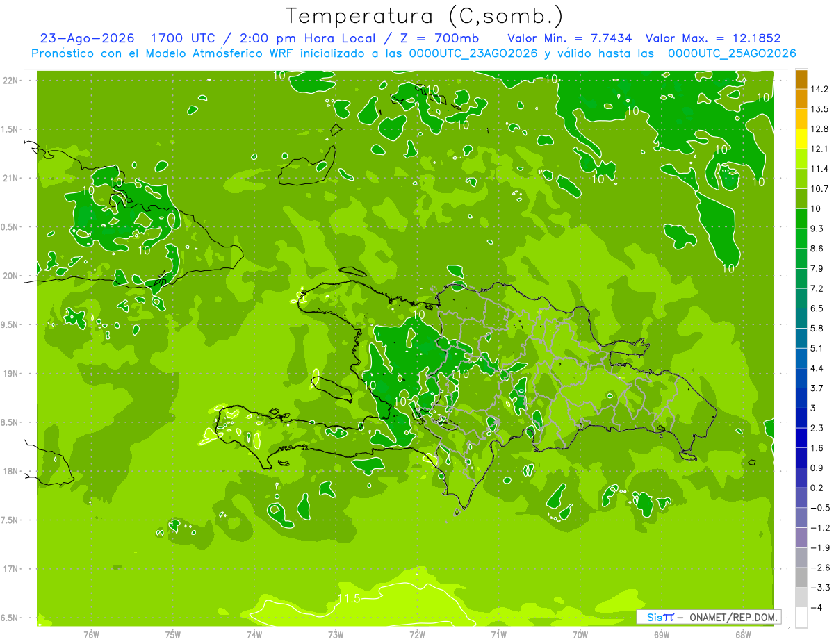Viewport: 834px width, 644px height.
Task: Click the '10.7' value on the color scale
Action: coord(819,188)
